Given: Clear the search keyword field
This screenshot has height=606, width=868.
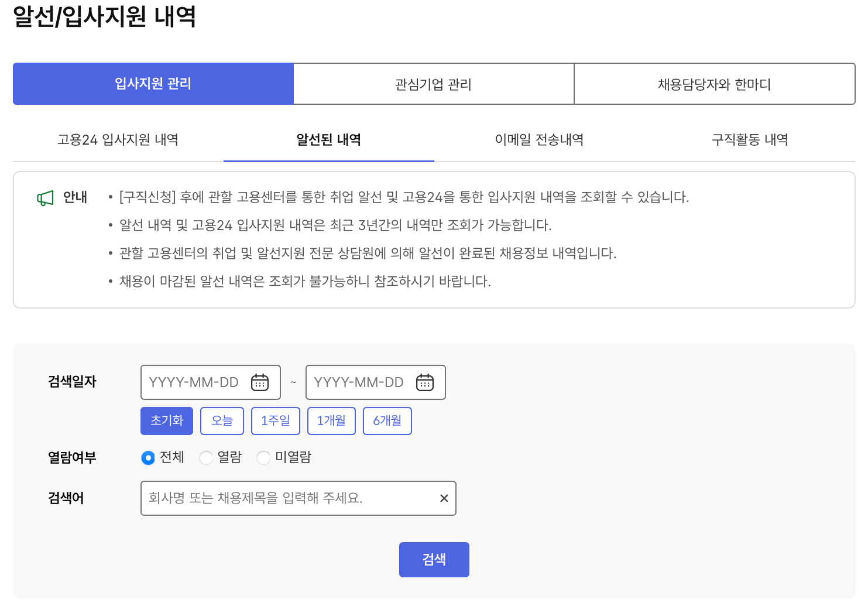Looking at the screenshot, I should point(444,498).
